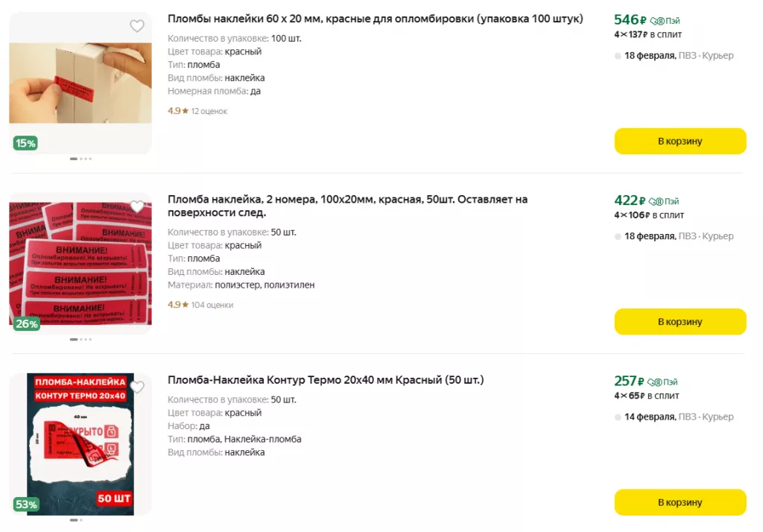
Task: Click the 26% discount badge
Action: [26, 324]
